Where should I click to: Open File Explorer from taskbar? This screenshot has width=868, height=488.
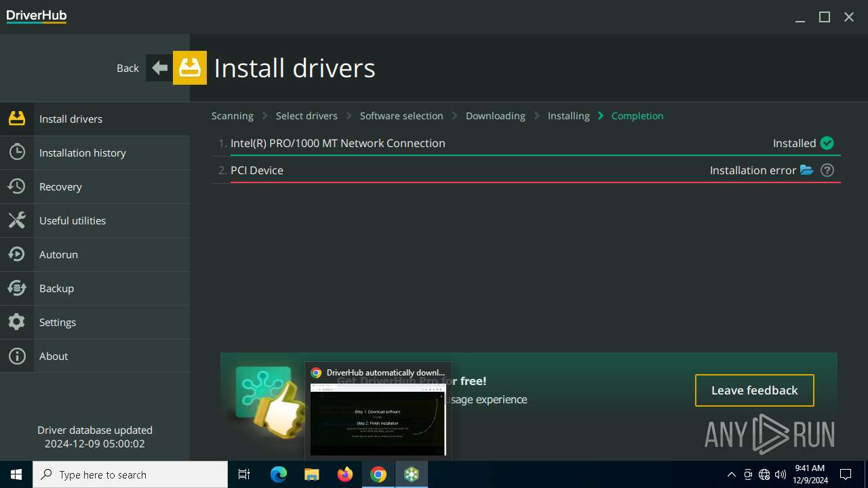(x=312, y=474)
